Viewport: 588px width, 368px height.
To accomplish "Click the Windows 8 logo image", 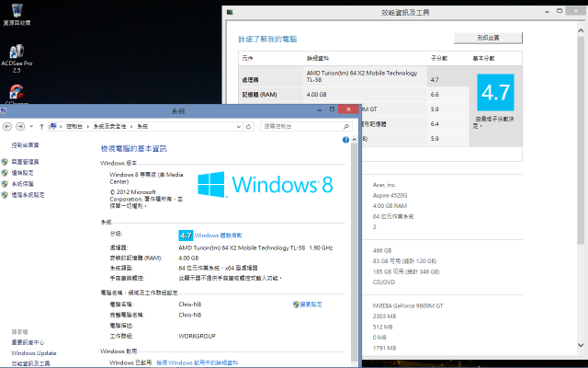I will (266, 184).
